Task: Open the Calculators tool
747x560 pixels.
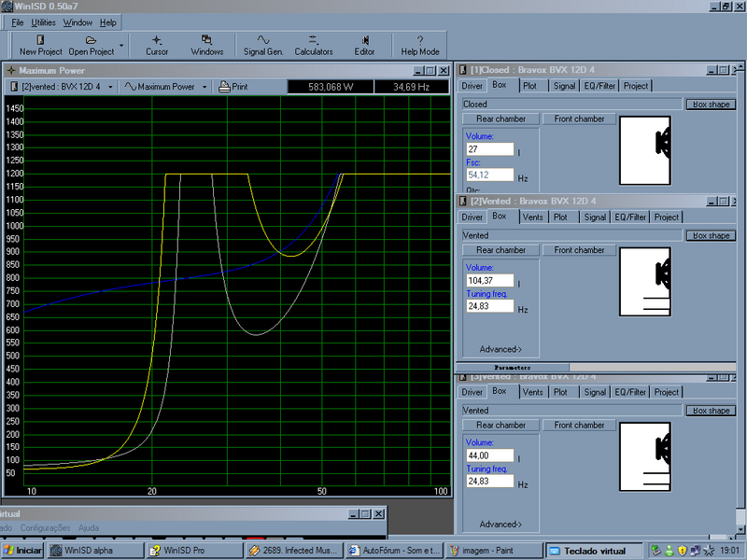Action: click(314, 45)
